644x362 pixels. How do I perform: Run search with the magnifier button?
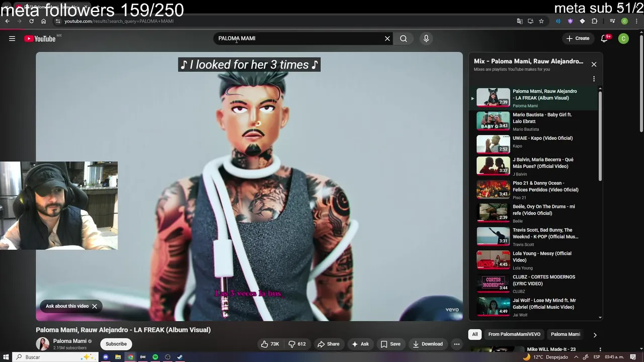coord(404,39)
